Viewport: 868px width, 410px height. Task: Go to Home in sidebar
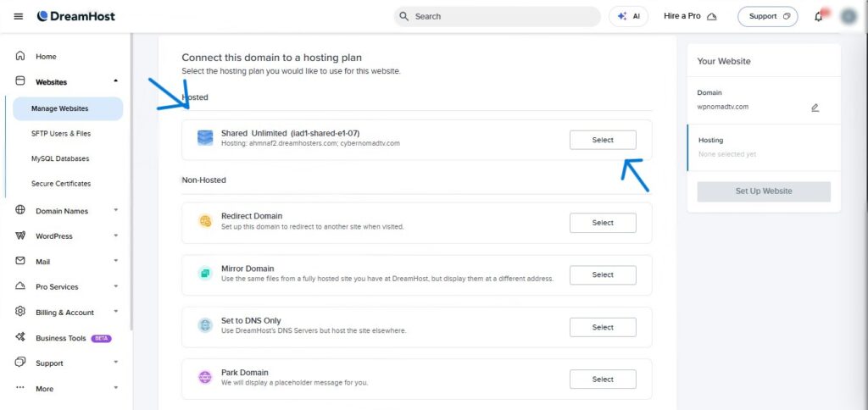coord(46,57)
